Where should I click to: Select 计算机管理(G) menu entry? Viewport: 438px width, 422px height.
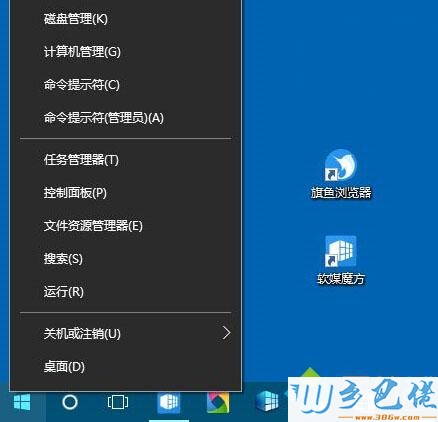[x=126, y=52]
